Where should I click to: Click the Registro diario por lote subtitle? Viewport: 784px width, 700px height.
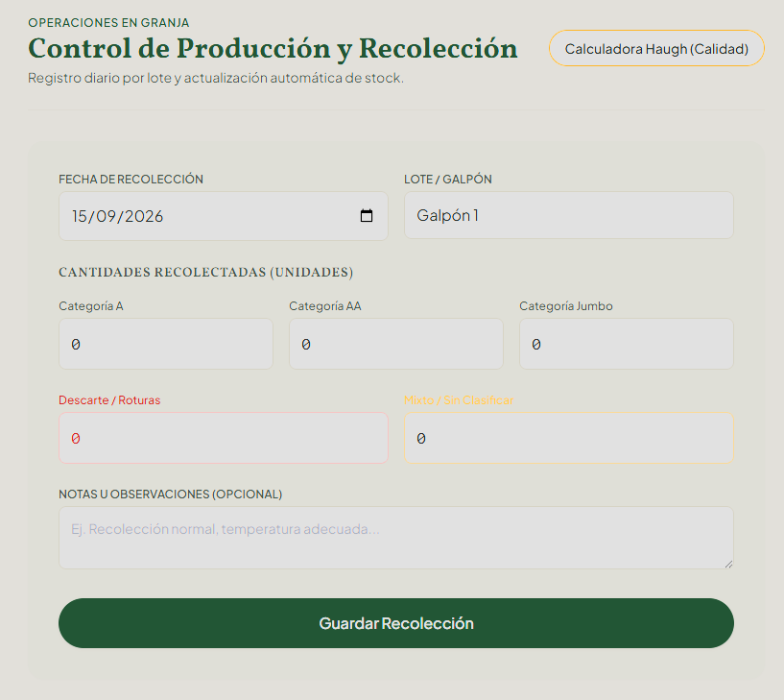tap(216, 78)
